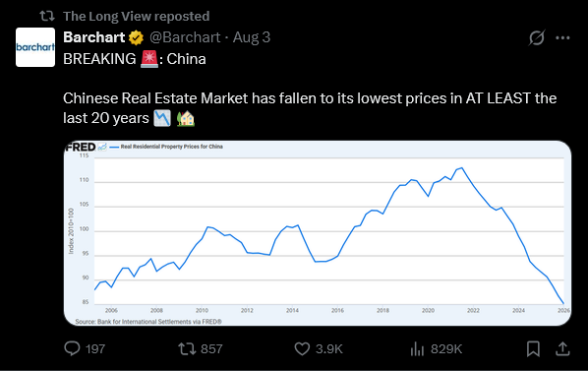Screen dimensions: 588x371
Task: Click the 3.9K likes count
Action: point(328,349)
